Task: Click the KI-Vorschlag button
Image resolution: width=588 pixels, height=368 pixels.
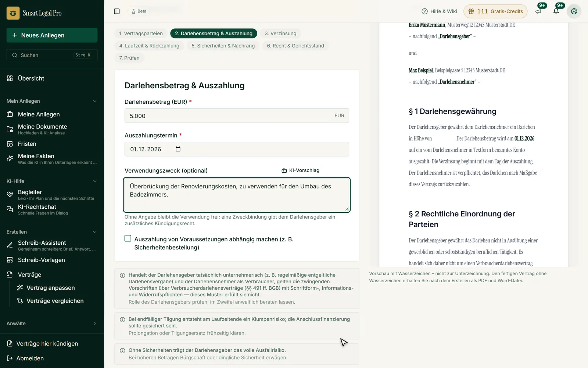Action: click(x=300, y=170)
